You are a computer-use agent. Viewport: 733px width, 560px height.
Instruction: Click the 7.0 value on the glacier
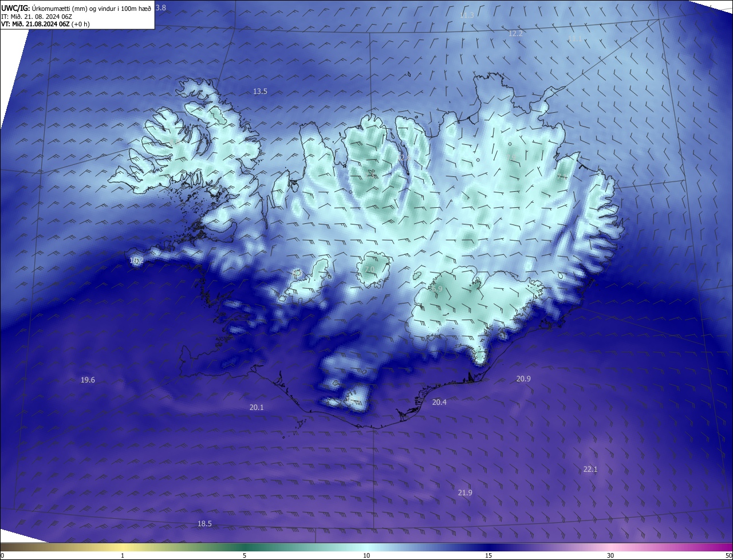coord(369,270)
